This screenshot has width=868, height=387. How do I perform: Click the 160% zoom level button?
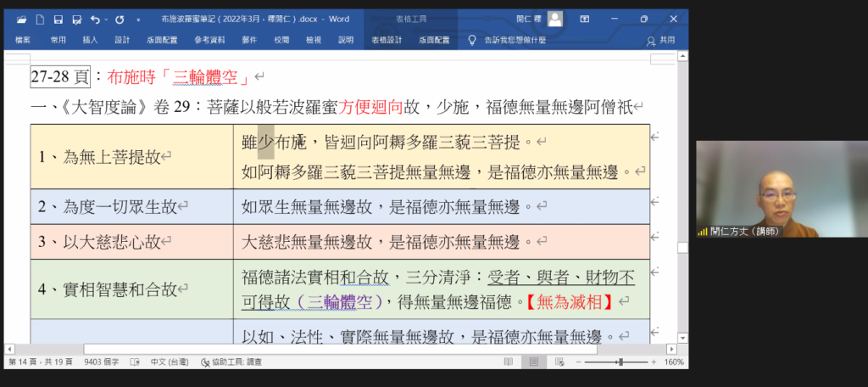674,362
